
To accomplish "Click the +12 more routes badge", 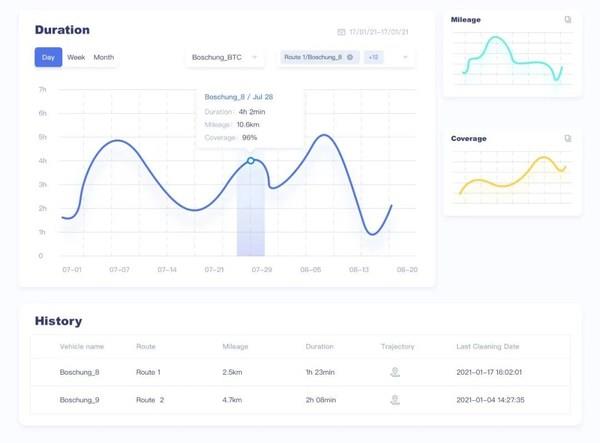I will (x=372, y=57).
